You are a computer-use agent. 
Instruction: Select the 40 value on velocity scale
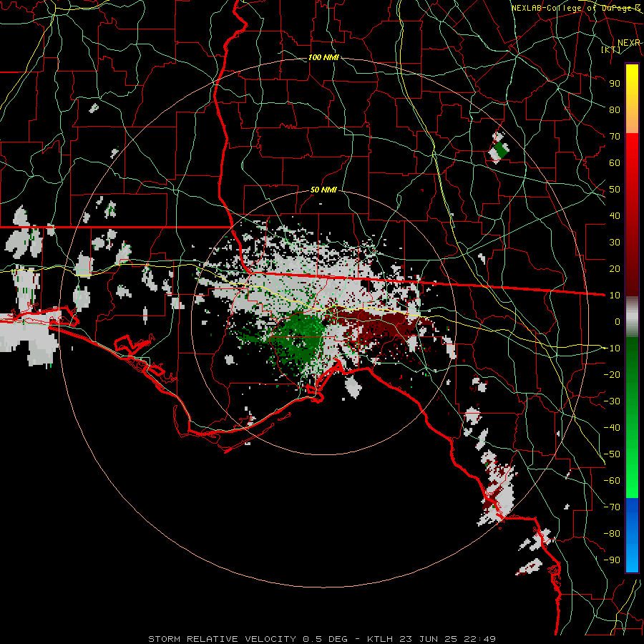pyautogui.click(x=615, y=215)
